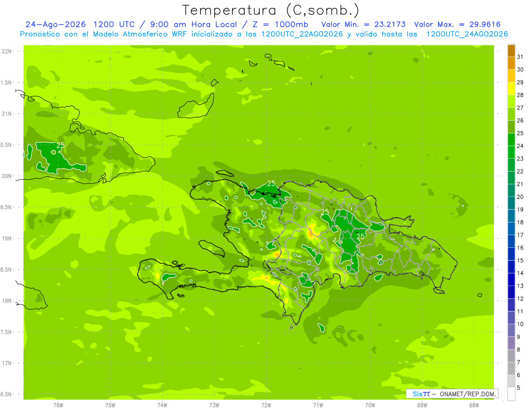Pick the gold swatch between colorbar 29 and 30
This screenshot has width=532, height=411.
click(511, 76)
